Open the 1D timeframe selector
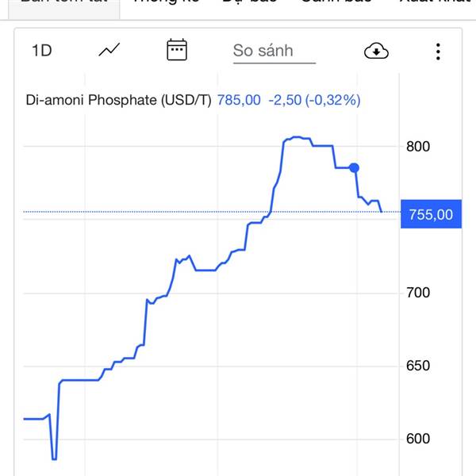476x476 pixels. [x=42, y=51]
